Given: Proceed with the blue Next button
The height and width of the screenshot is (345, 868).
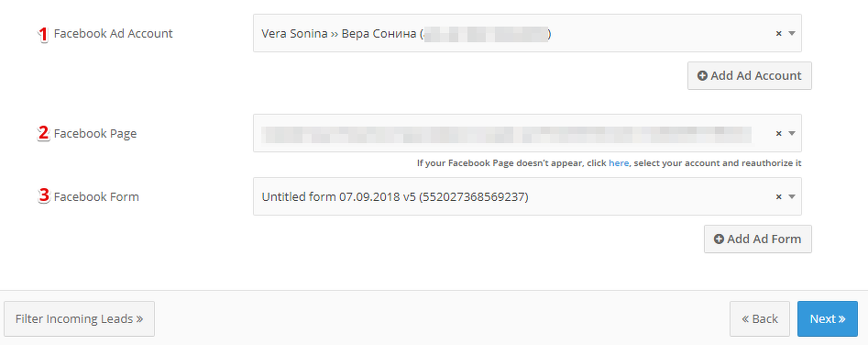Looking at the screenshot, I should tap(828, 319).
